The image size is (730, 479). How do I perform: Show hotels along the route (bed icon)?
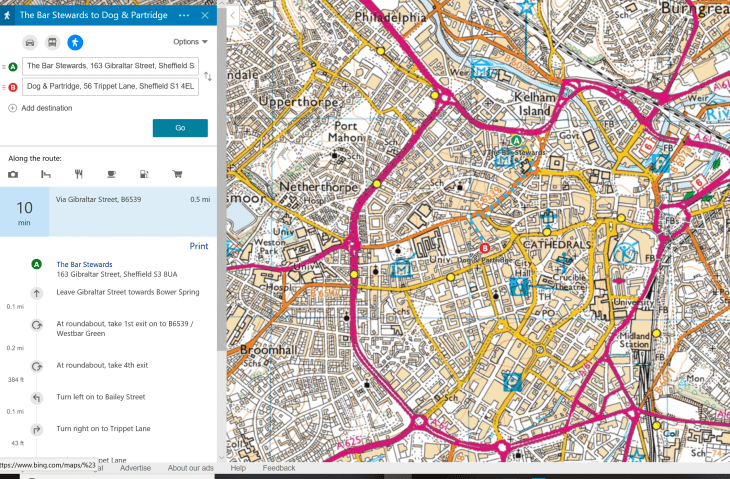tap(46, 174)
